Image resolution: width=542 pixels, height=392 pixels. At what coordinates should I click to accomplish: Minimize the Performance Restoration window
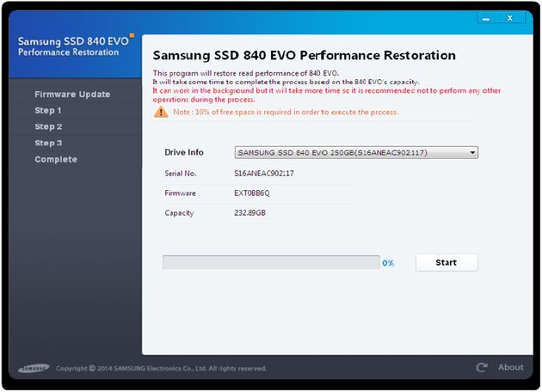(486, 18)
